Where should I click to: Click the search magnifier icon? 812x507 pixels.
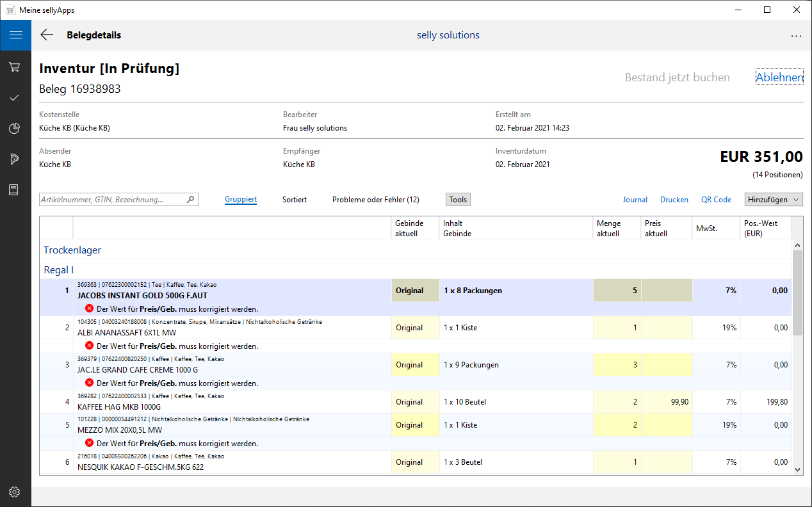coord(190,200)
